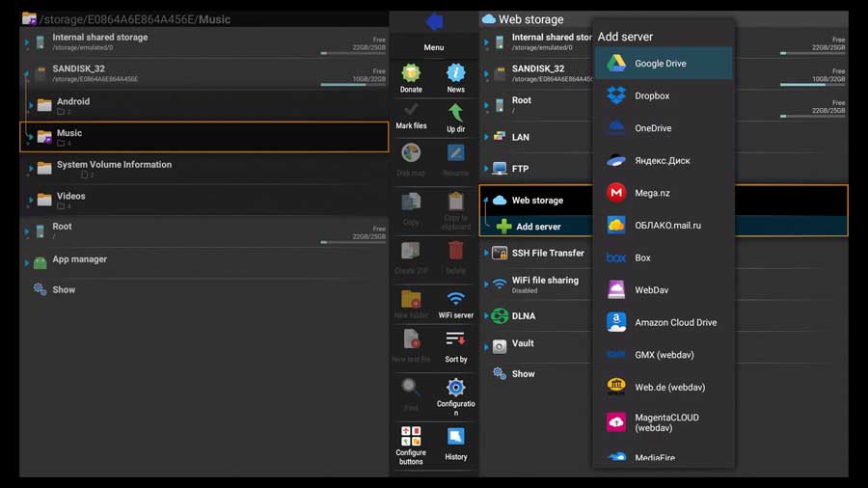
Task: Expand Internal shared storage in left pane
Action: (x=27, y=42)
